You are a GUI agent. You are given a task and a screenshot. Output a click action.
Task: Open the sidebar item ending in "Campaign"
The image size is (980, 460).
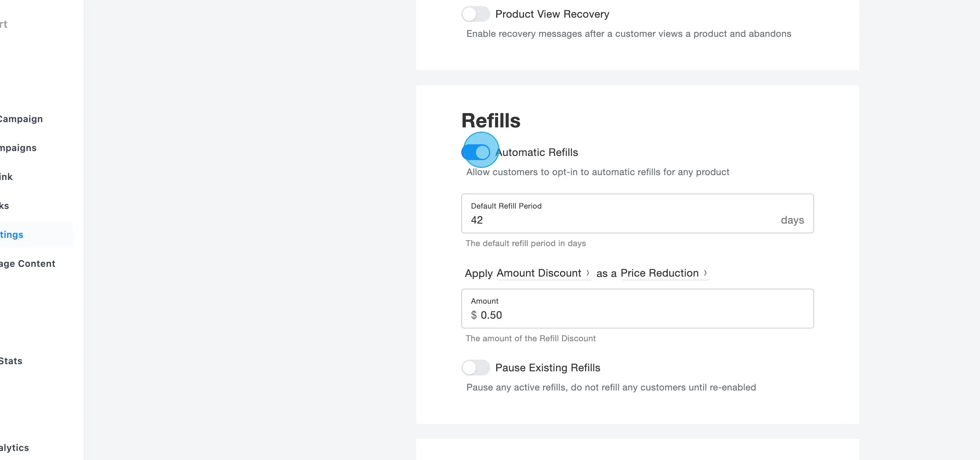(x=21, y=119)
